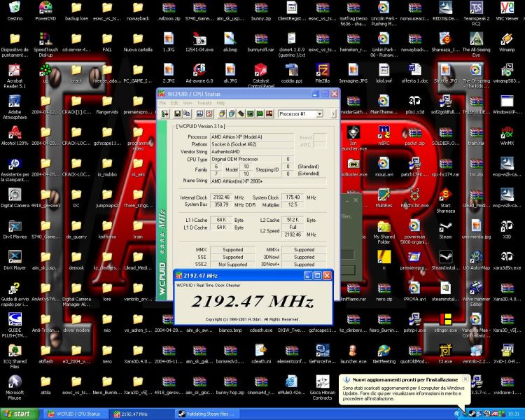Switch to Validating Steam files taskbar button
Viewport: 525px width, 420px height.
208,414
